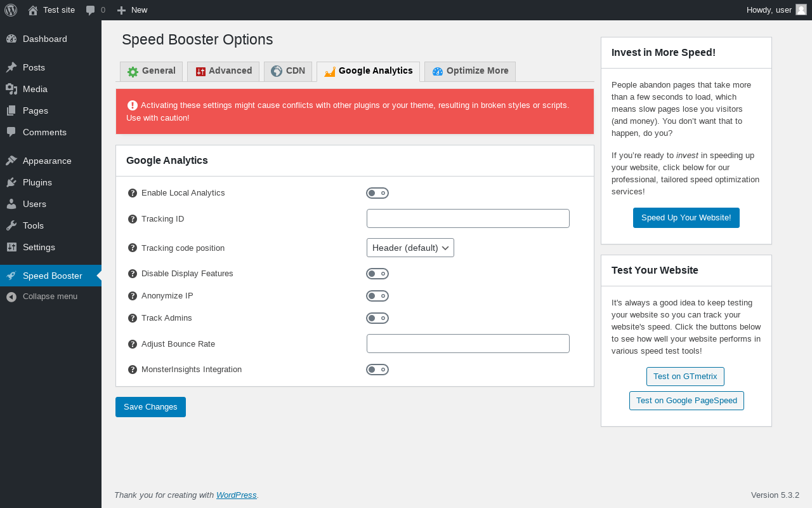Switch to the Advanced tab
Image resolution: width=812 pixels, height=508 pixels.
click(223, 71)
